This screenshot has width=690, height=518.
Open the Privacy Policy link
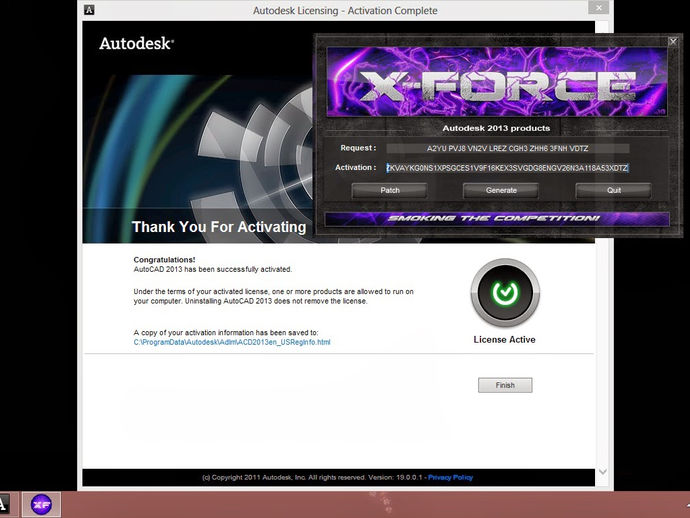pos(450,478)
